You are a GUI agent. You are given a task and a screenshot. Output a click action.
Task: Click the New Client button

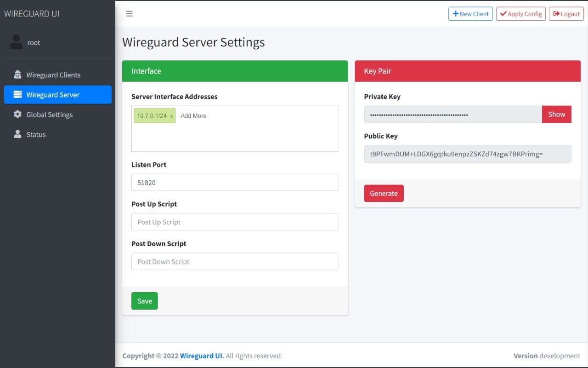(x=470, y=14)
